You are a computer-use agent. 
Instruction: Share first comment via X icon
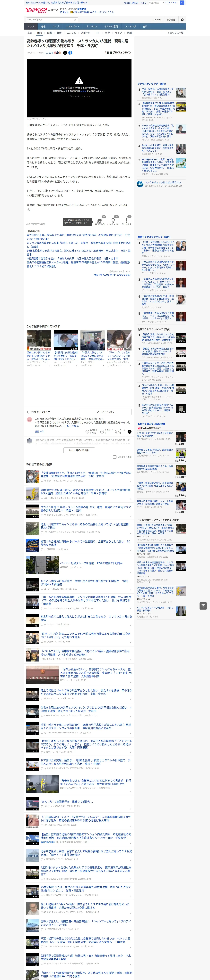pyautogui.click(x=129, y=432)
